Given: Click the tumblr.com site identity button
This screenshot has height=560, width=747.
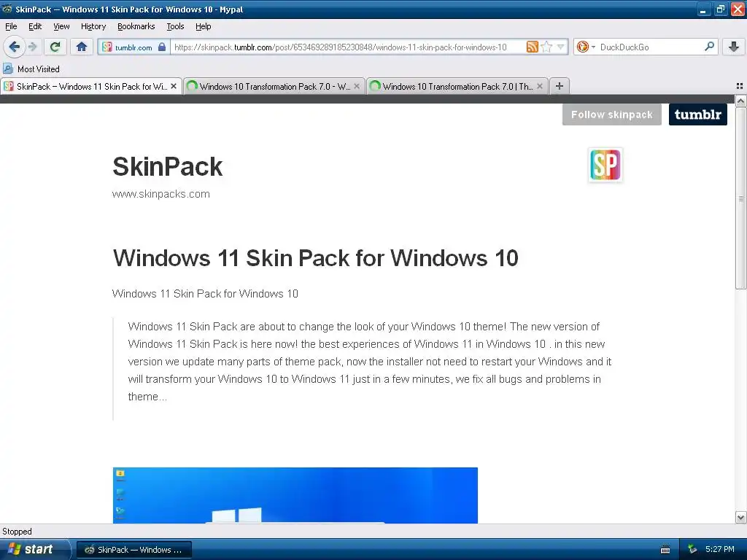Looking at the screenshot, I should 134,47.
